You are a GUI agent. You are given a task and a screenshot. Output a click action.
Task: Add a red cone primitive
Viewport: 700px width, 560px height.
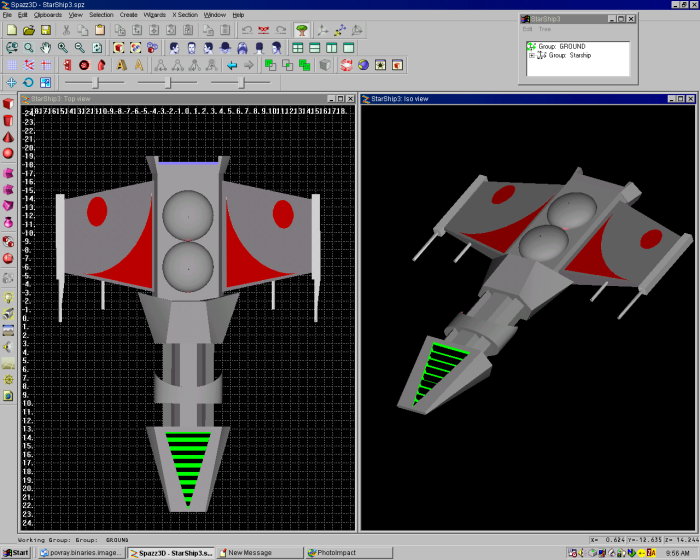8,137
